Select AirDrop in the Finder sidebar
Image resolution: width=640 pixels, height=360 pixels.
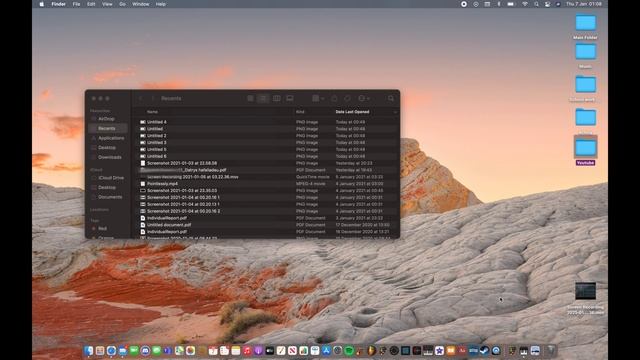coord(106,119)
